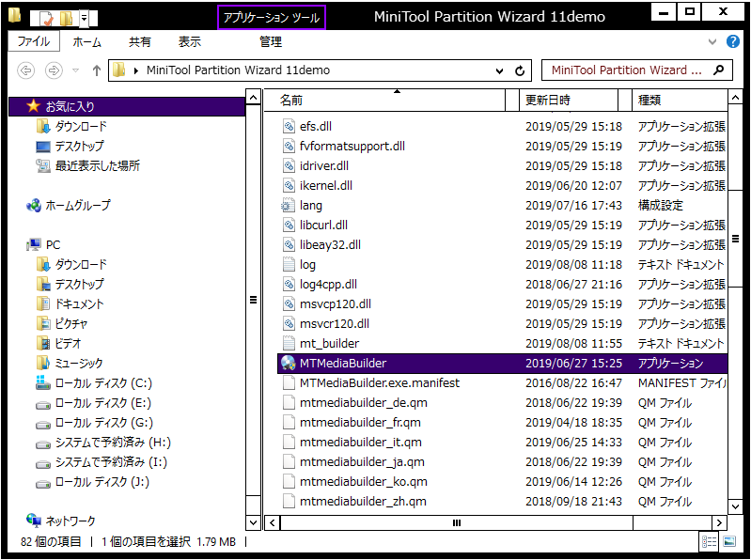The image size is (751, 560).
Task: Switch to the 表示 ribbon tab
Action: 190,42
